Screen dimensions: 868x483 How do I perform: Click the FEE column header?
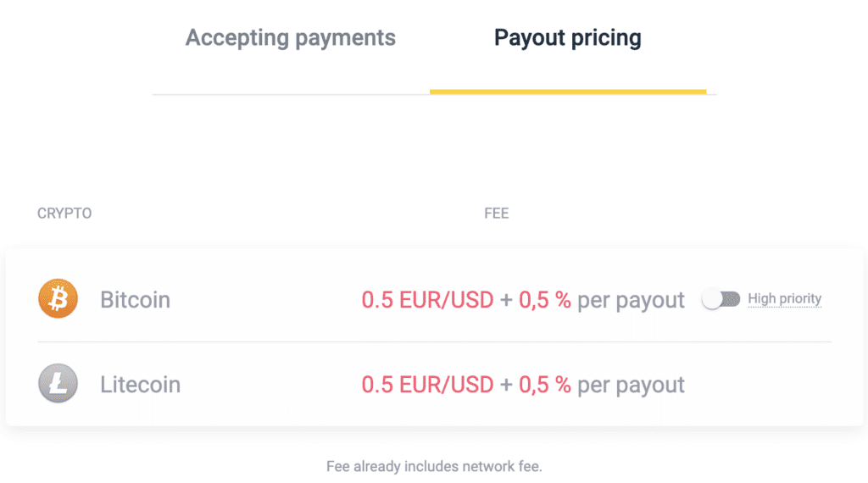(497, 214)
